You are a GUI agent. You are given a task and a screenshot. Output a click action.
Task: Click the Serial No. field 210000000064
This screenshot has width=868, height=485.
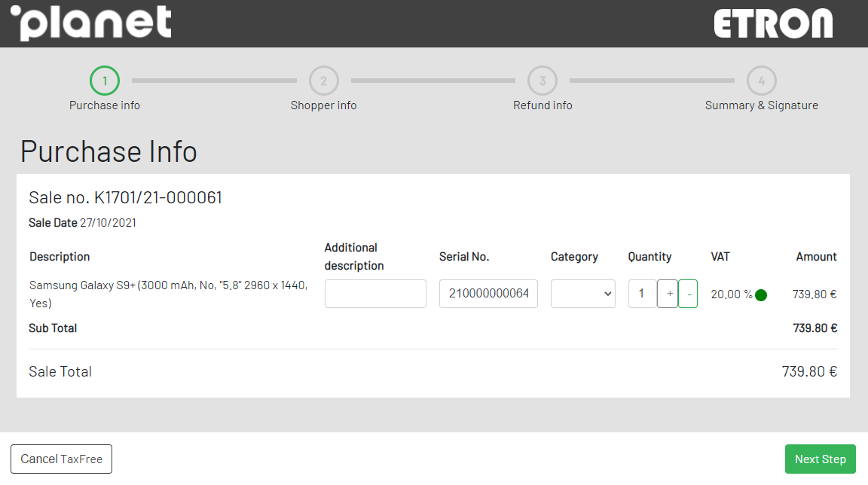(x=488, y=294)
